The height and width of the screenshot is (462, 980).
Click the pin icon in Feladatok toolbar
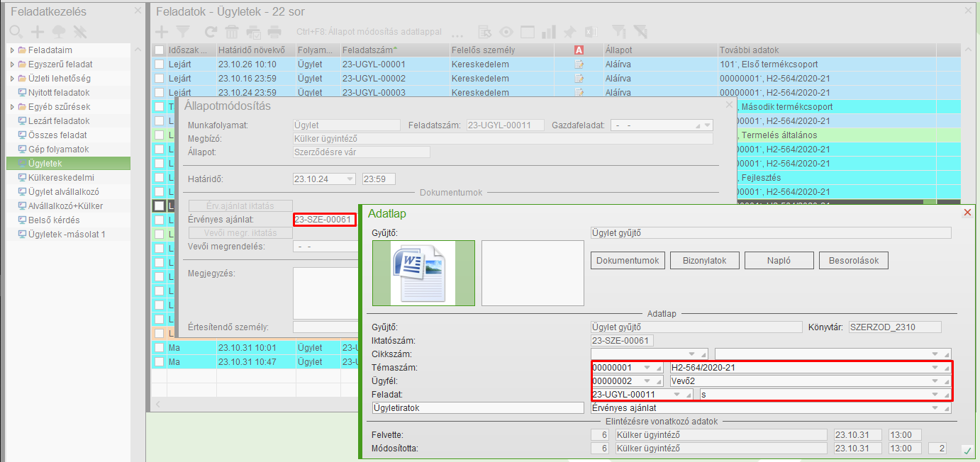point(569,32)
